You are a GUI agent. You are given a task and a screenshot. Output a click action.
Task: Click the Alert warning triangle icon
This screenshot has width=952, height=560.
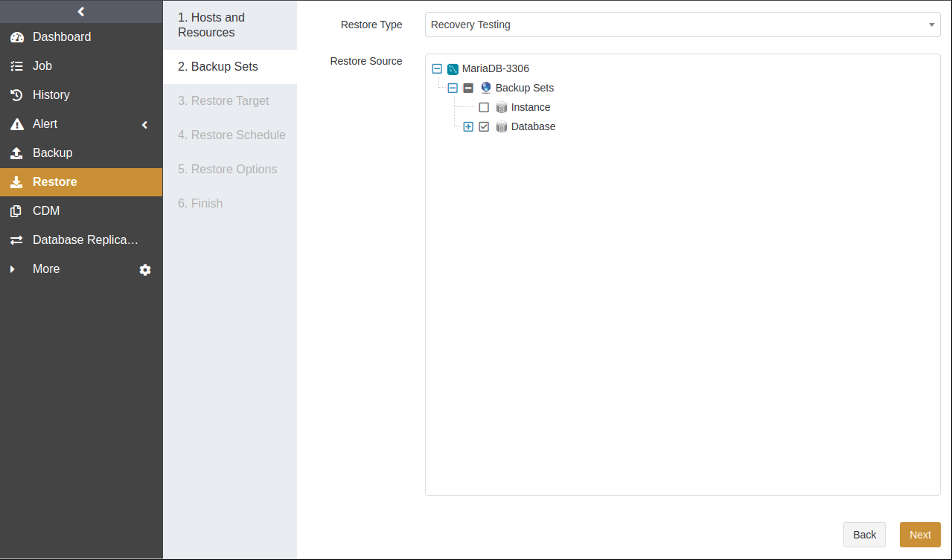click(x=16, y=124)
